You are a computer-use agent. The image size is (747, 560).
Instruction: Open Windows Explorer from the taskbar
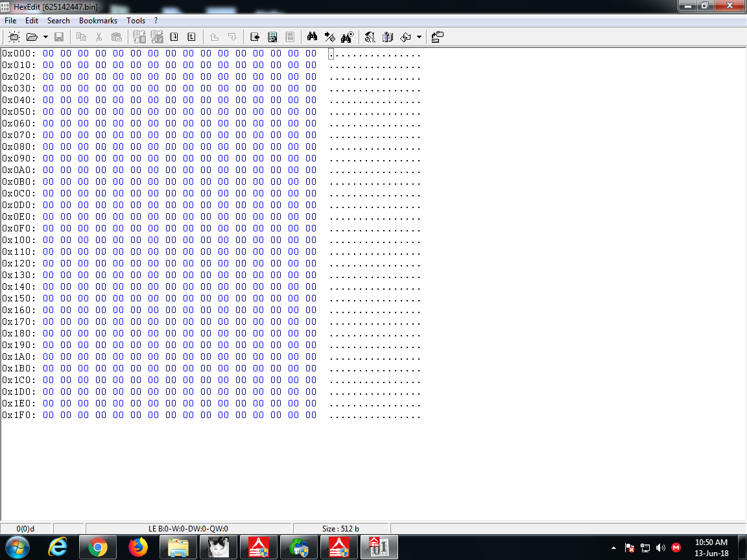coord(178,547)
